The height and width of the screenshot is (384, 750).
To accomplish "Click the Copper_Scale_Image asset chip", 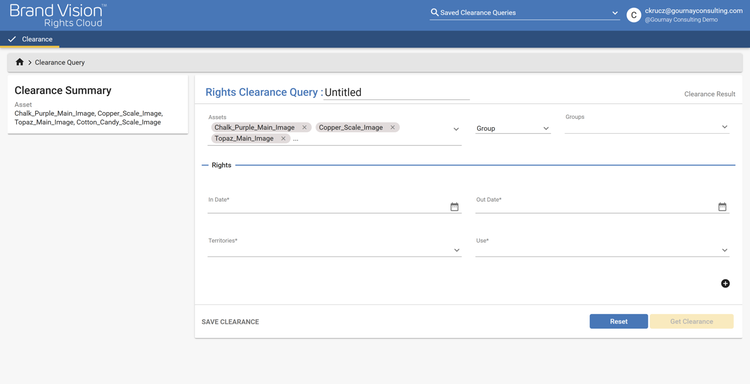I will [x=357, y=128].
